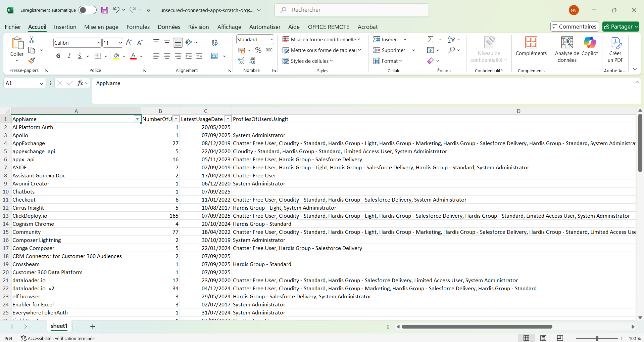Decrease font size icon
The width and height of the screenshot is (644, 342).
click(140, 42)
